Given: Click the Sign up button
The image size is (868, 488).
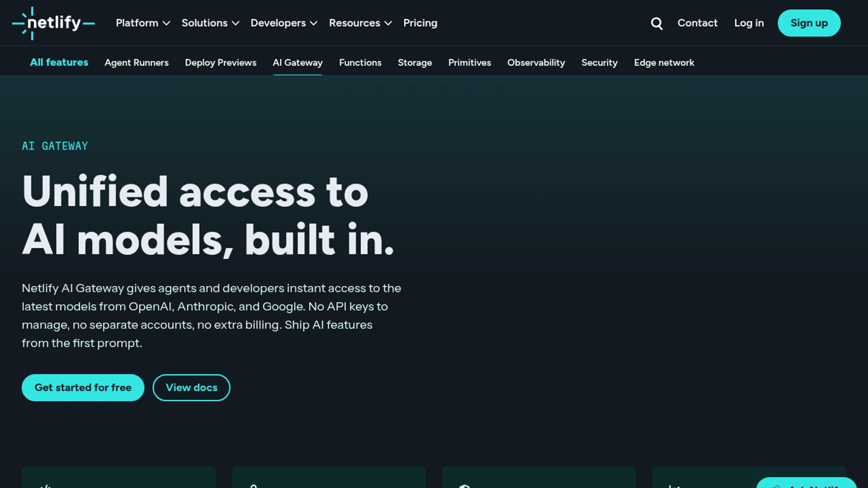Looking at the screenshot, I should click(x=809, y=23).
